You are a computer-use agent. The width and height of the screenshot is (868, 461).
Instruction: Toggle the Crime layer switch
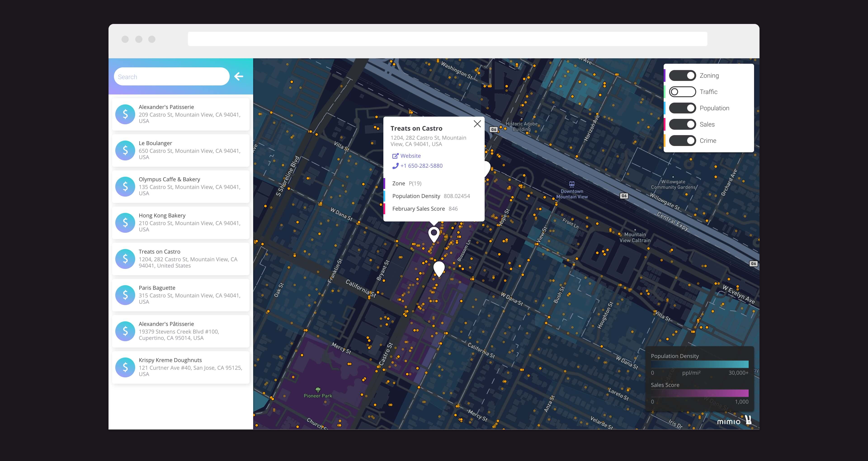pyautogui.click(x=682, y=141)
